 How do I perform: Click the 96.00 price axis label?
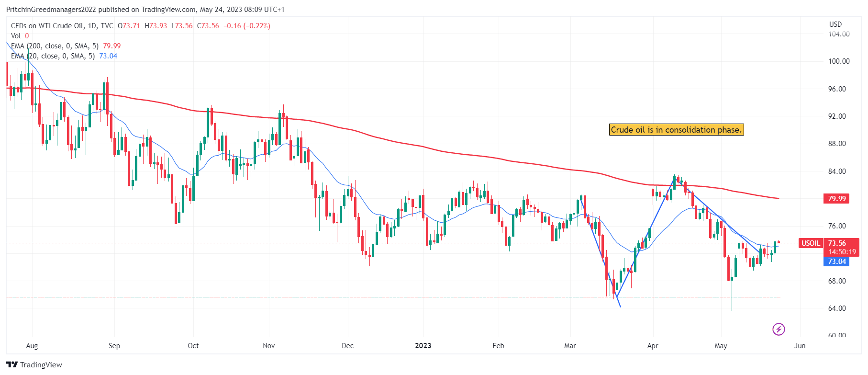coord(837,89)
